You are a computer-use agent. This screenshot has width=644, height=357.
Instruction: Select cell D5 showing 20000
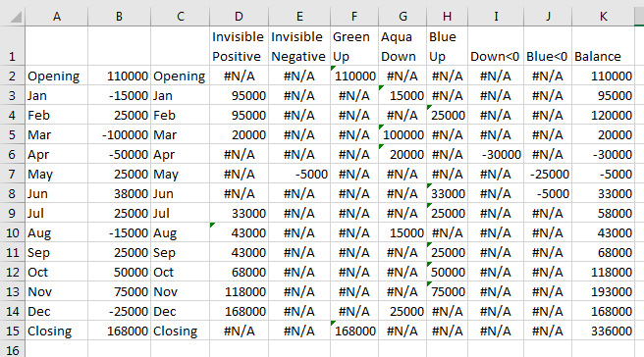pos(239,134)
